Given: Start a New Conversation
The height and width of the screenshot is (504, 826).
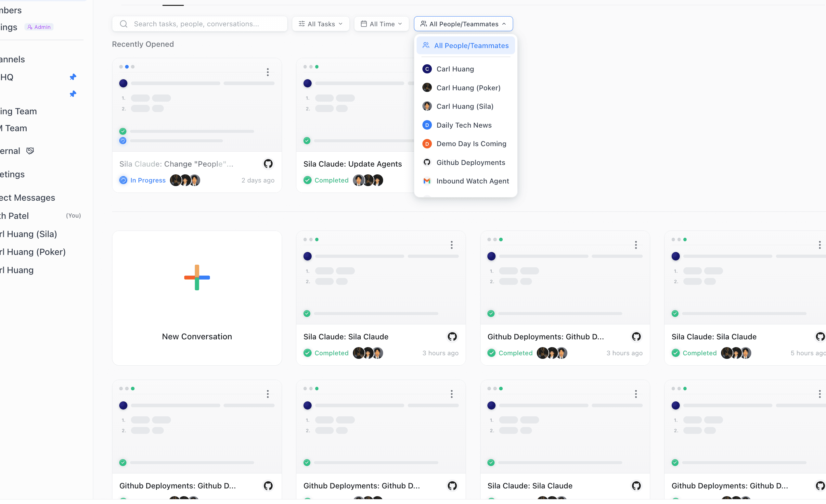Looking at the screenshot, I should tap(197, 298).
